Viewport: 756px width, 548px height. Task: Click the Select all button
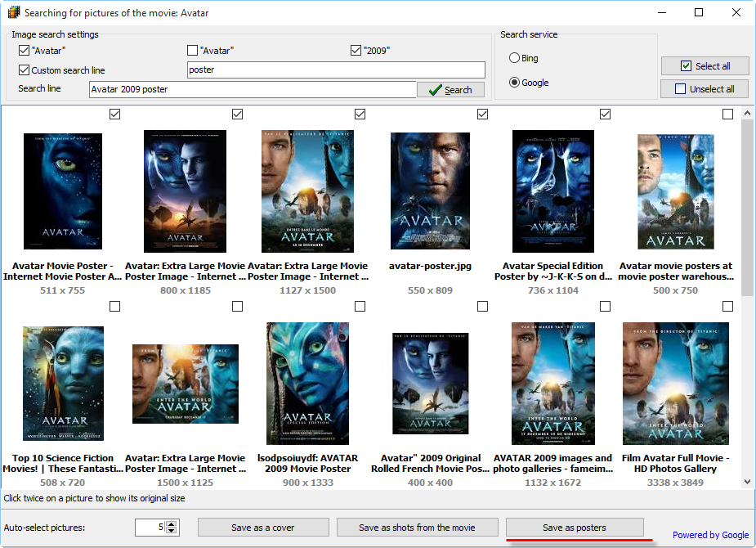point(705,66)
